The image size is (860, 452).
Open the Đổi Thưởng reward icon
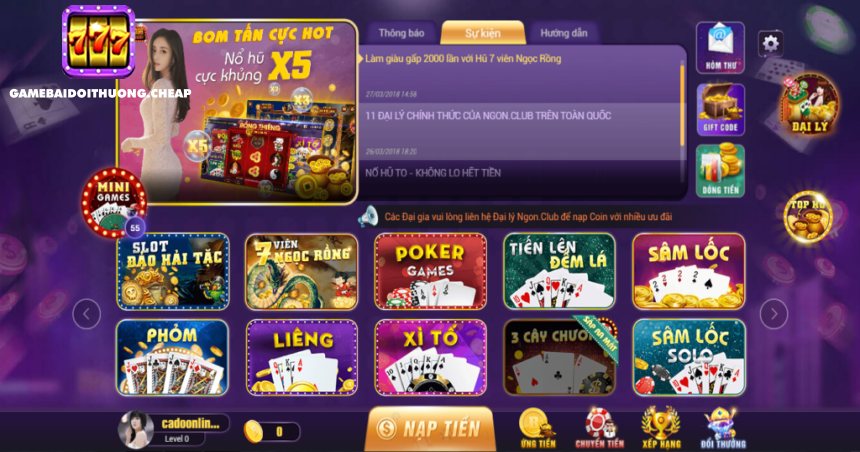pyautogui.click(x=723, y=428)
